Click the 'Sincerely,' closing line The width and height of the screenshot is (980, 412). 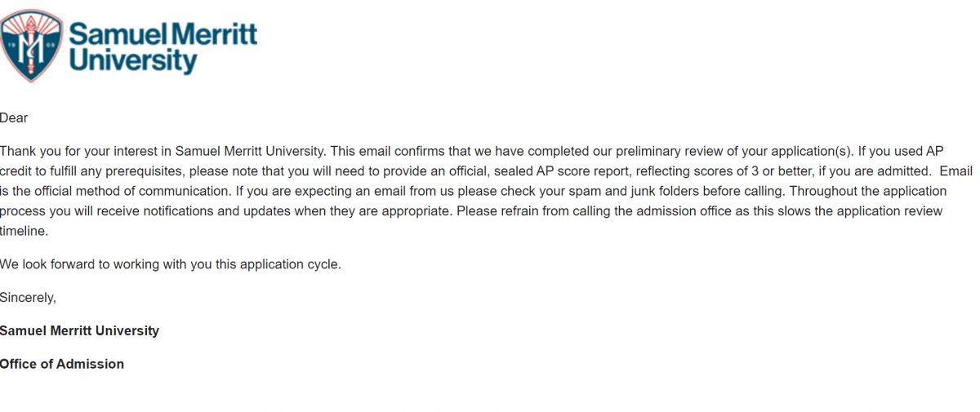(28, 298)
